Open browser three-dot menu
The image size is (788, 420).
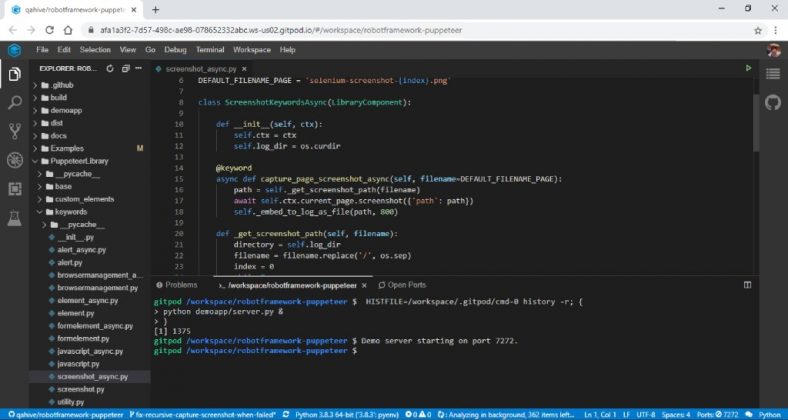pyautogui.click(x=776, y=30)
